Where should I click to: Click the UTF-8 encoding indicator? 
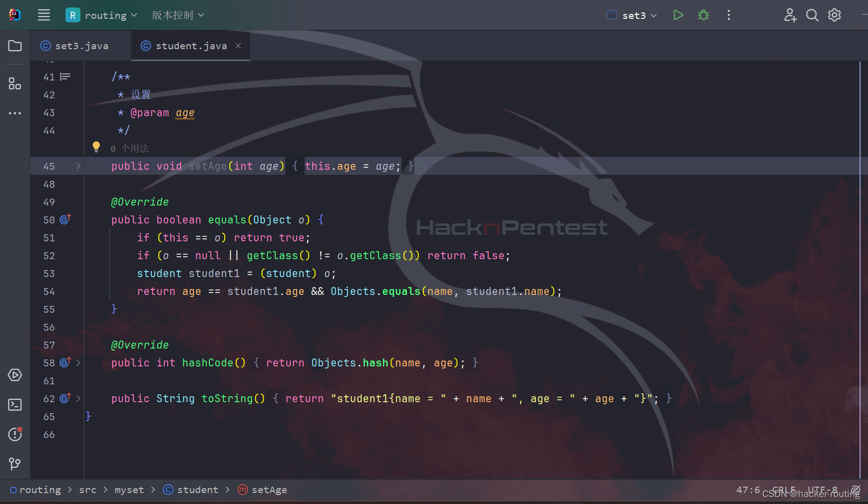(x=822, y=490)
